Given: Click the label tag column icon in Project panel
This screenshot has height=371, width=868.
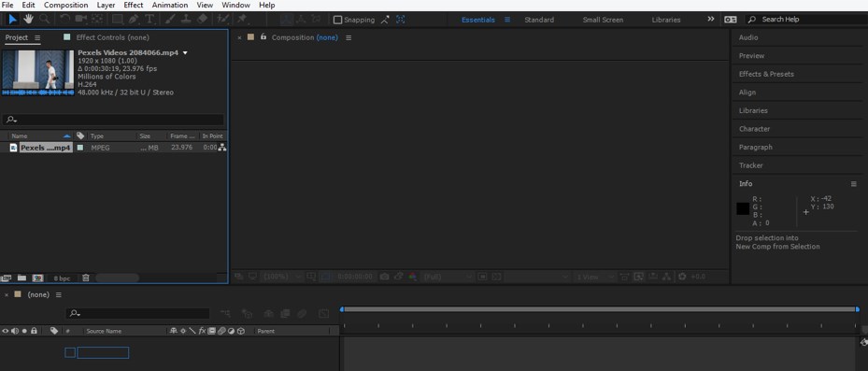Looking at the screenshot, I should tap(80, 136).
